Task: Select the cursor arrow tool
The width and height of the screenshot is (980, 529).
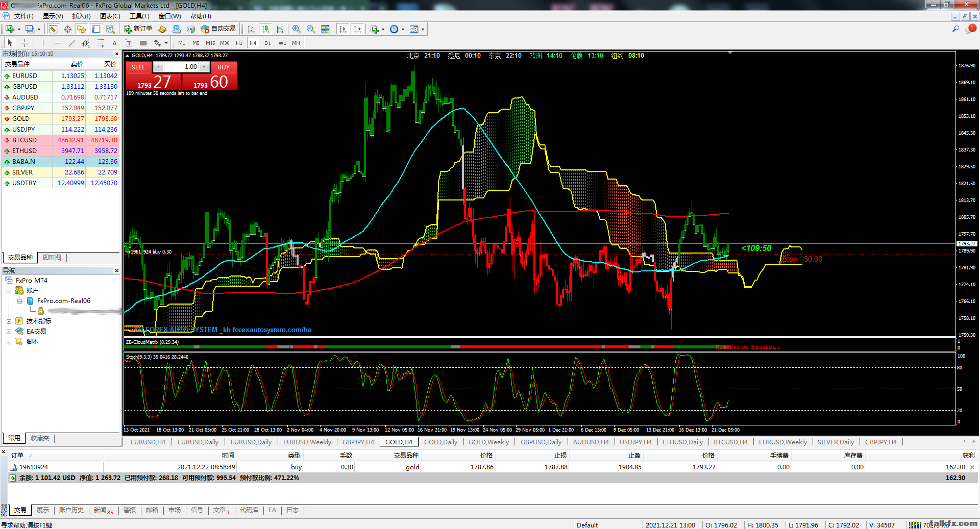Action: point(10,43)
